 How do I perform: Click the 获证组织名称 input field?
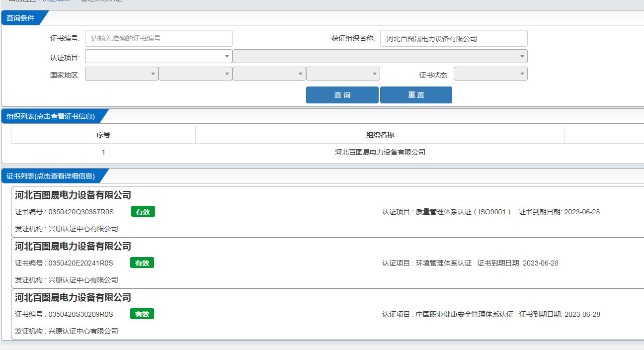(454, 38)
